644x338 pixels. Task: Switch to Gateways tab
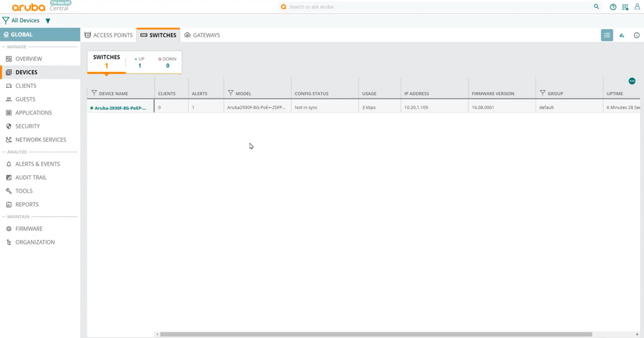click(x=202, y=35)
